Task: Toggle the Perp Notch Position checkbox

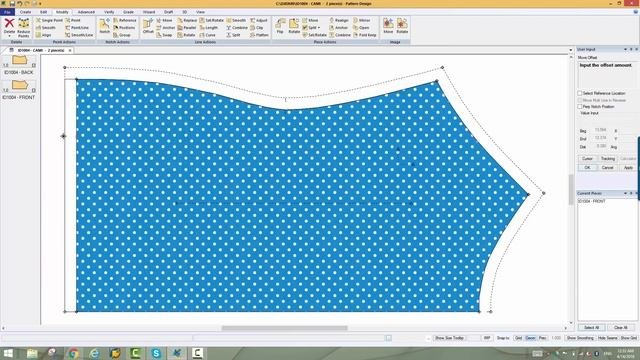Action: (580, 107)
